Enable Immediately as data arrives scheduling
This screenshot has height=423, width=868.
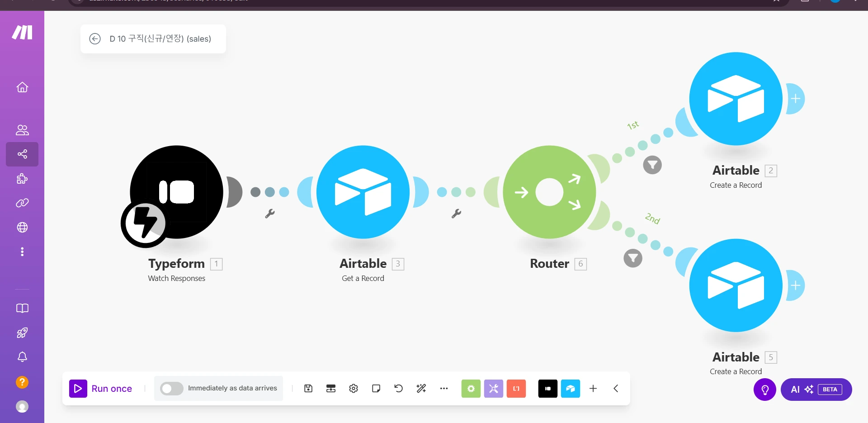(171, 388)
